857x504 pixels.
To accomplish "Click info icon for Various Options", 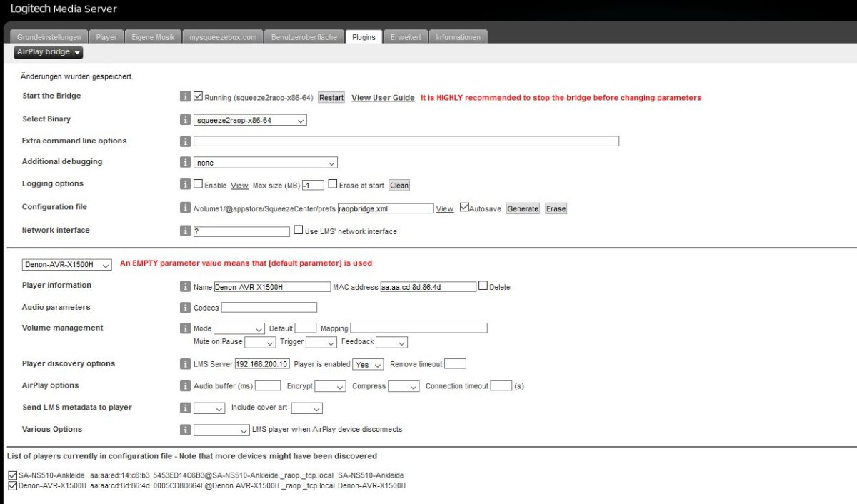I will pos(185,430).
